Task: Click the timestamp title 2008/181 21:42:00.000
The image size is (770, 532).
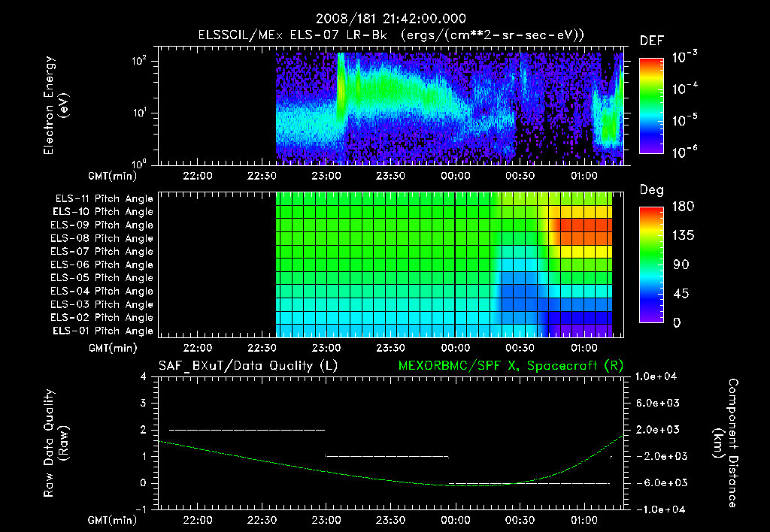Action: click(x=391, y=19)
